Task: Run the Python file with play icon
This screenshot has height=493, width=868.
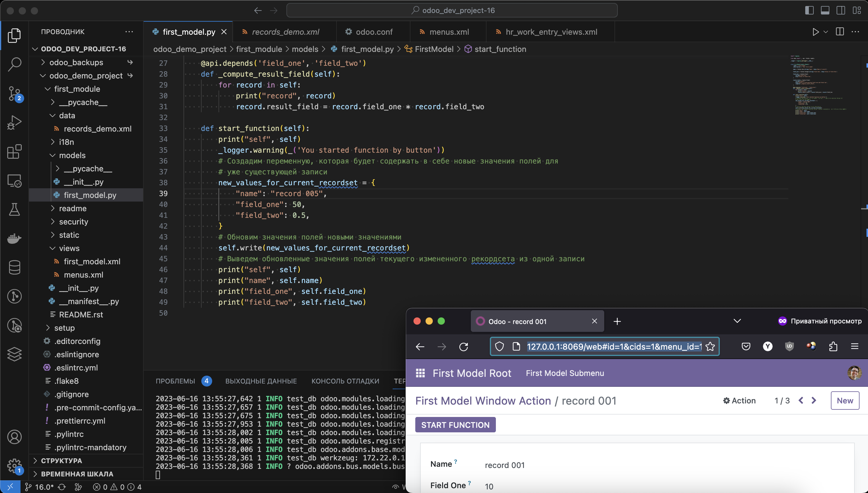Action: pos(815,32)
